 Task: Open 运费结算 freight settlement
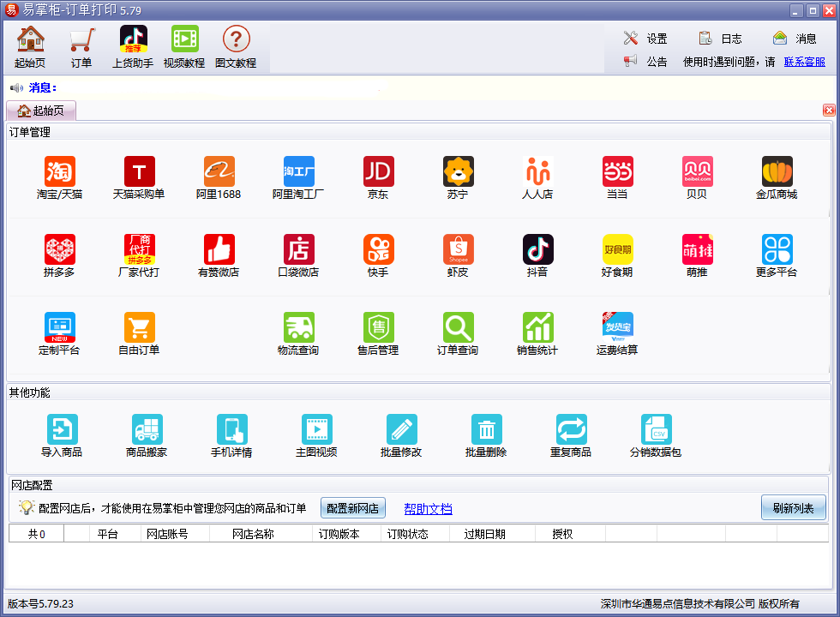coord(618,333)
